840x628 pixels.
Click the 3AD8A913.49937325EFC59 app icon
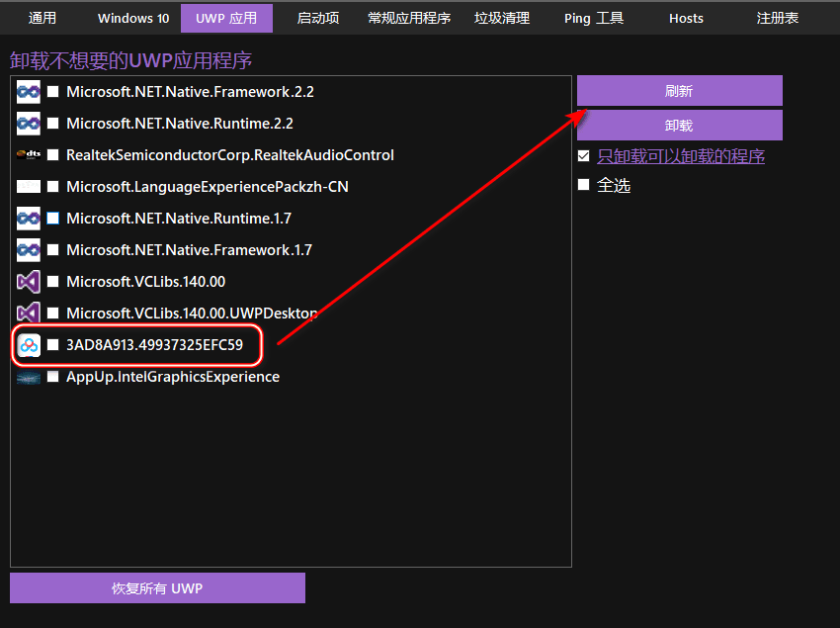(27, 345)
